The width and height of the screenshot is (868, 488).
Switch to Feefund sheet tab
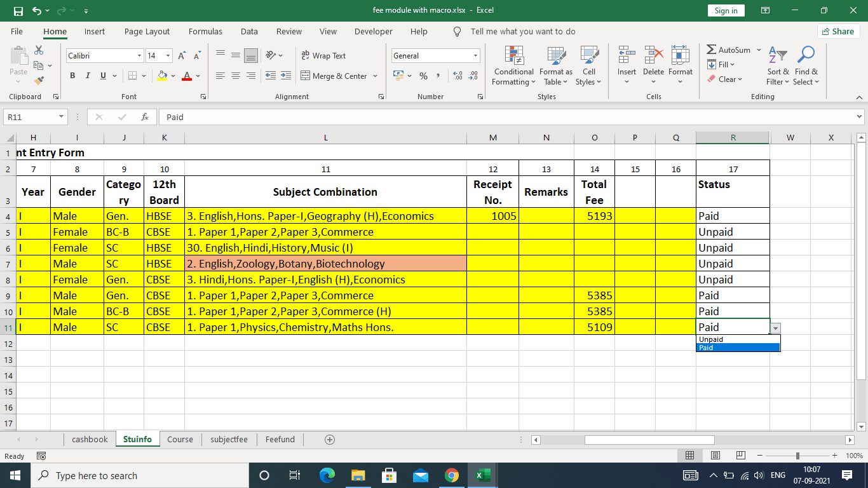pyautogui.click(x=280, y=439)
